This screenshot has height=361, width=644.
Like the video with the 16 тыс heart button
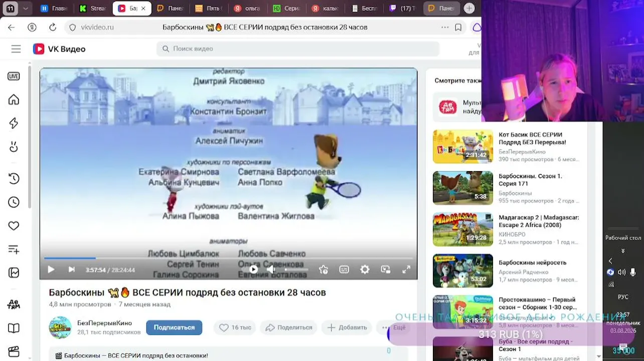[x=235, y=327]
